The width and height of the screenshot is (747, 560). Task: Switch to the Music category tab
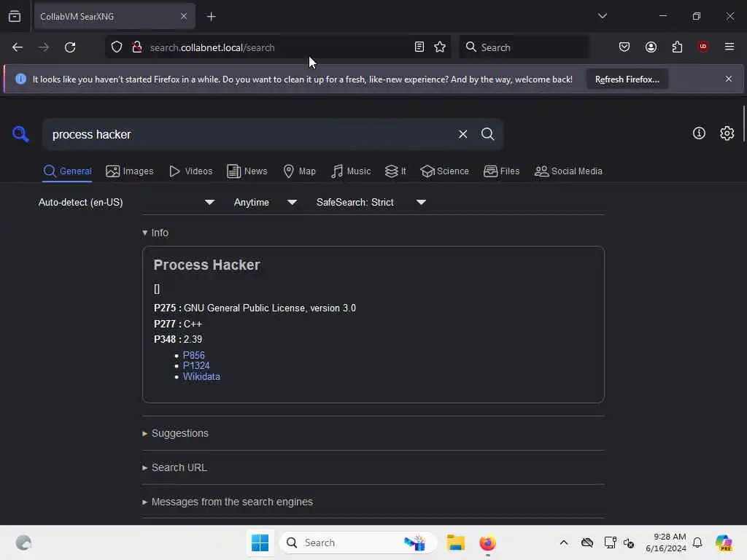[x=351, y=171]
